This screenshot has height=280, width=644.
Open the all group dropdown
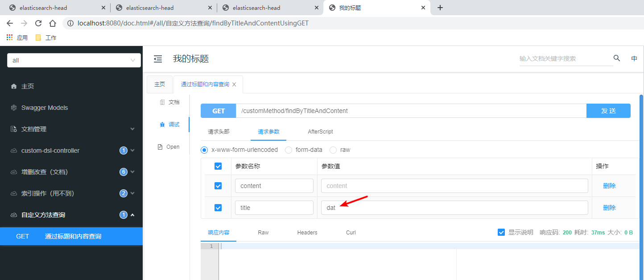74,60
